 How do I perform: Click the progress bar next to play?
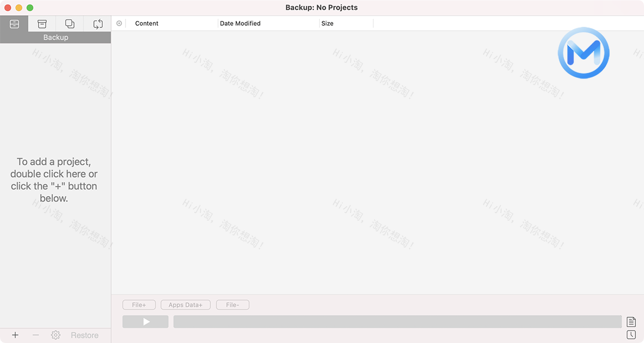pyautogui.click(x=397, y=322)
